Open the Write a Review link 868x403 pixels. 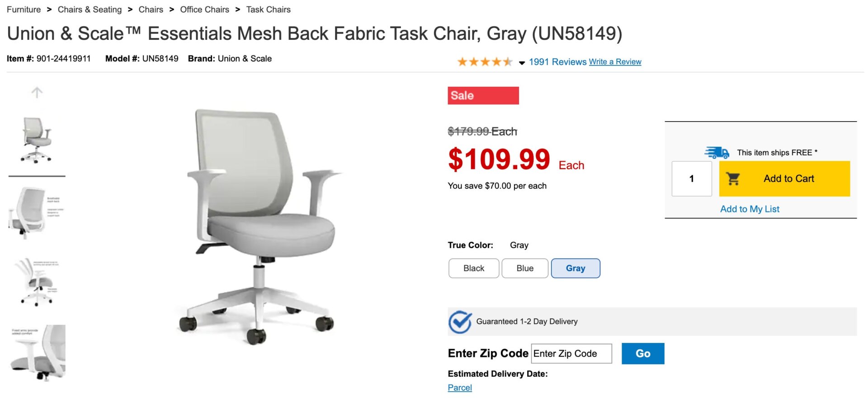(615, 61)
